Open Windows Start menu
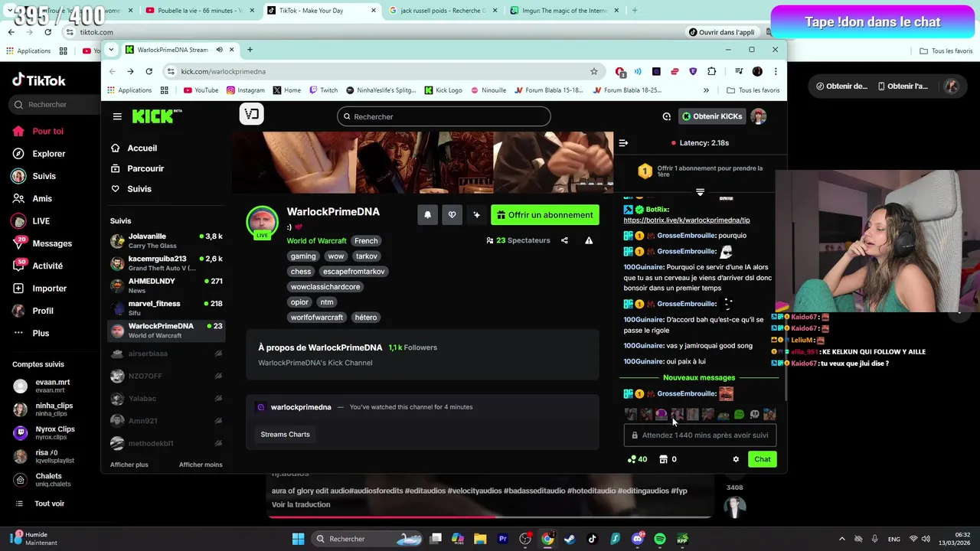 click(298, 539)
